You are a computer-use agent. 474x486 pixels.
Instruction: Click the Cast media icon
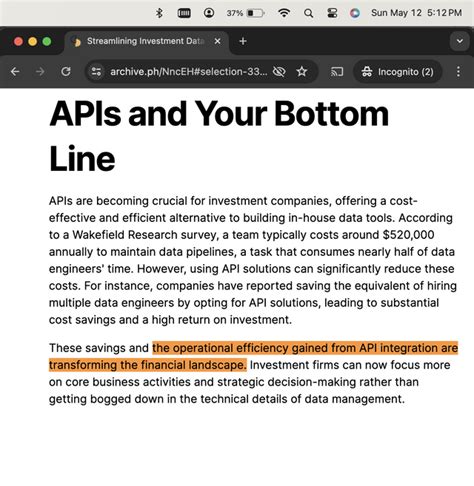click(337, 71)
